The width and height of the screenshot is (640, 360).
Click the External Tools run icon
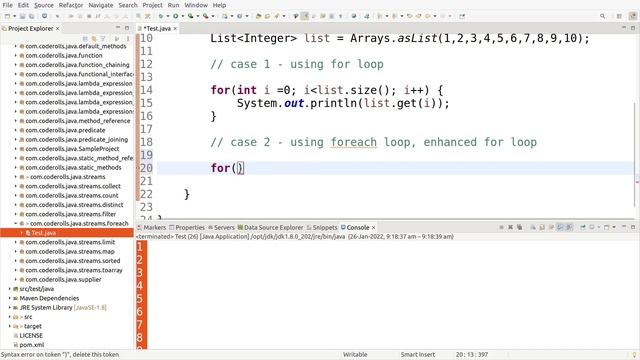coord(205,16)
